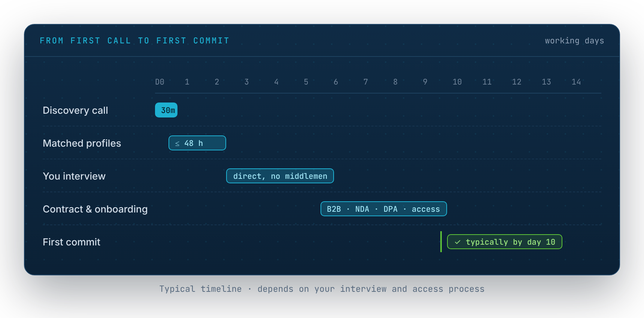
Task: Click day 12 on the axis
Action: coord(517,82)
